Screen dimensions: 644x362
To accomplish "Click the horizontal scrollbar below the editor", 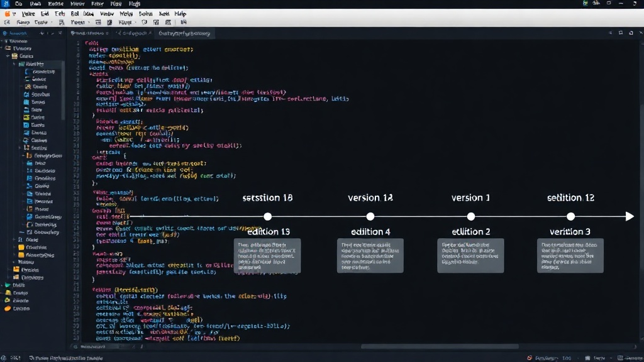I will coord(440,346).
